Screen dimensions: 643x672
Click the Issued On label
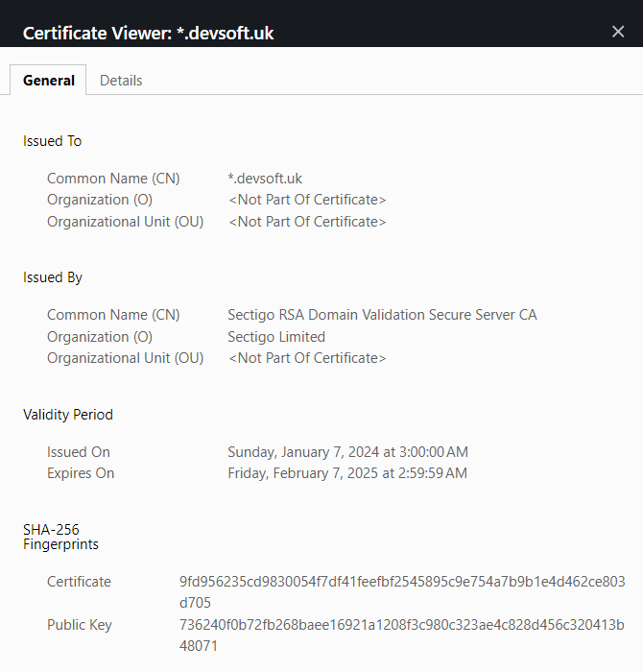[x=79, y=452]
